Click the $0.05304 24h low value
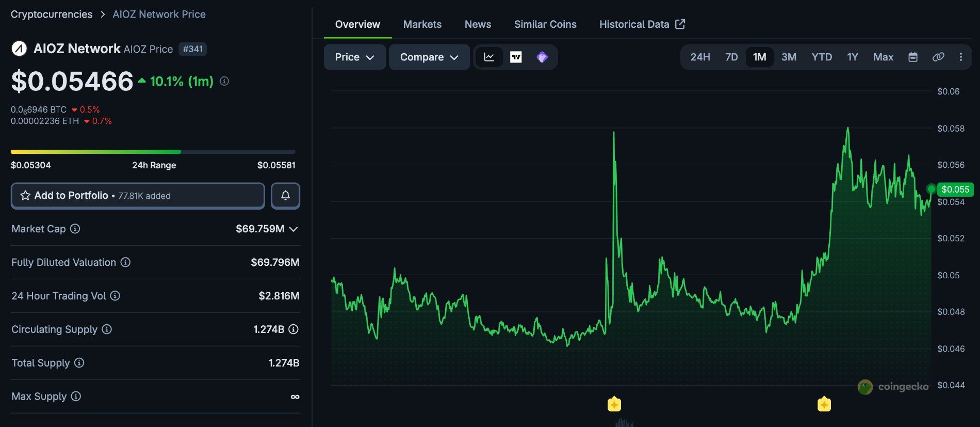980x427 pixels. (31, 165)
